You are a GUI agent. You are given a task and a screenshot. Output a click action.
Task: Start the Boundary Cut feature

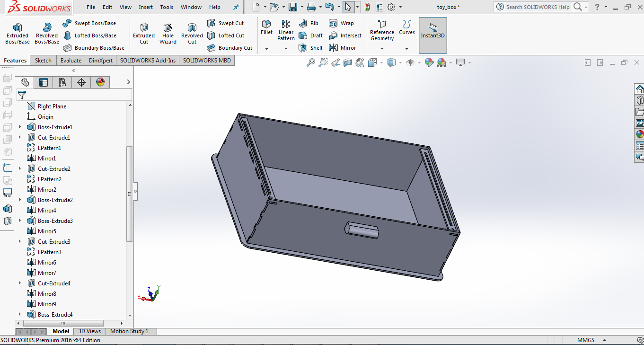[230, 48]
